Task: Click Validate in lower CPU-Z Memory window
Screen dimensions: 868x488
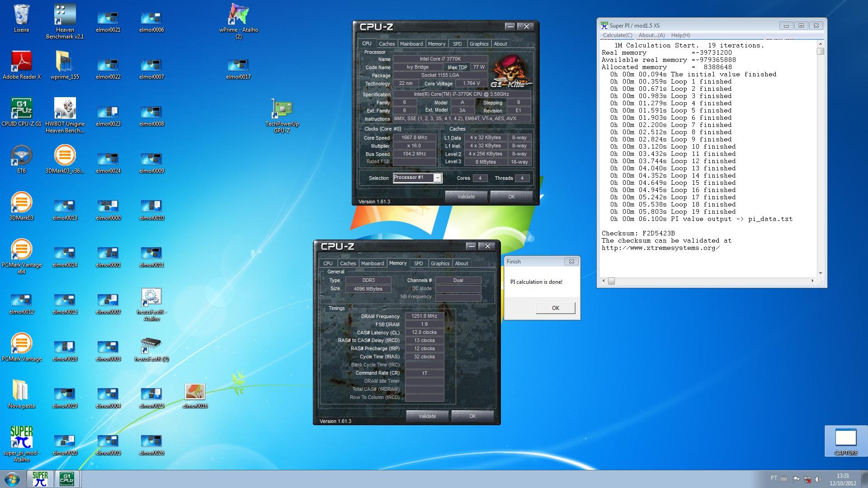Action: (x=427, y=416)
